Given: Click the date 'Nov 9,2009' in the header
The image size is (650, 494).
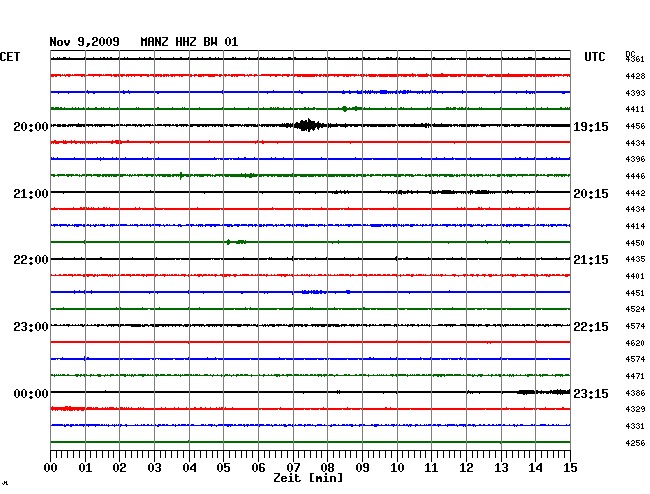Looking at the screenshot, I should (84, 42).
